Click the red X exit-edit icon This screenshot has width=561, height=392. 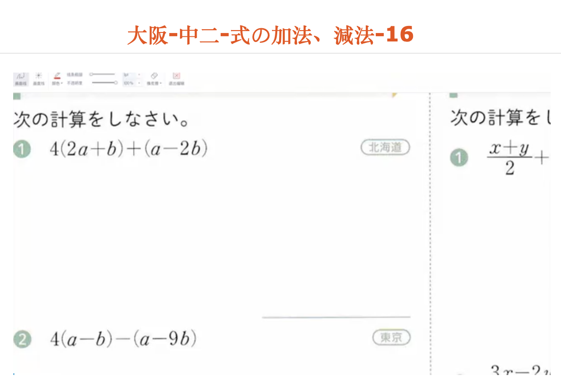[177, 74]
